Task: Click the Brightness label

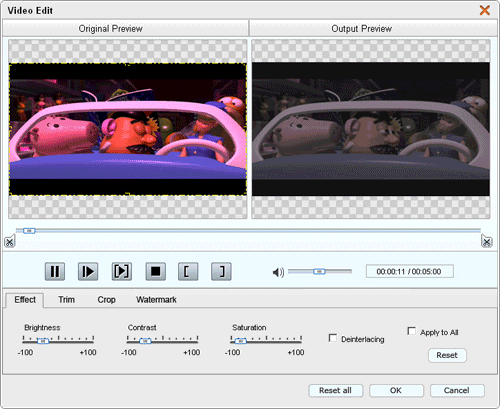Action: click(x=42, y=328)
